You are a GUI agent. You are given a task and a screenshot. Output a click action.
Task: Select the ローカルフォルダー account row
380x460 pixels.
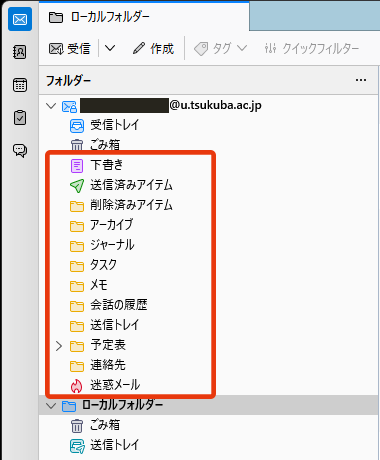tap(209, 405)
